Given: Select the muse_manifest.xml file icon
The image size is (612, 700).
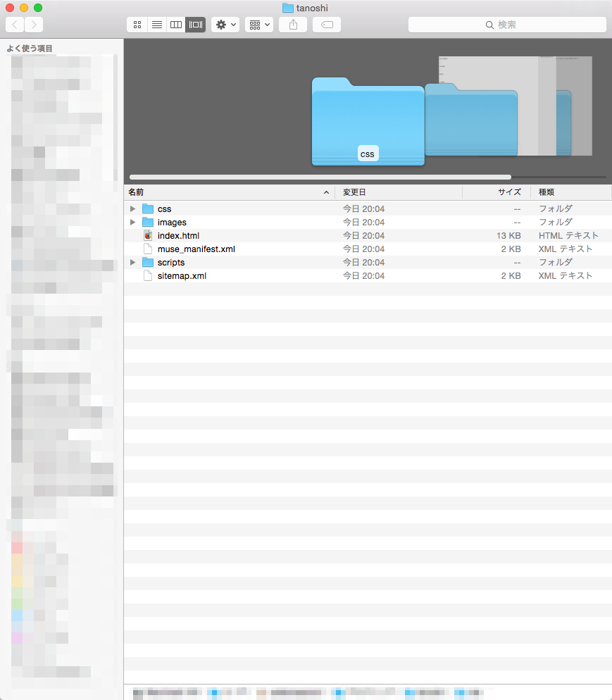Looking at the screenshot, I should (148, 249).
